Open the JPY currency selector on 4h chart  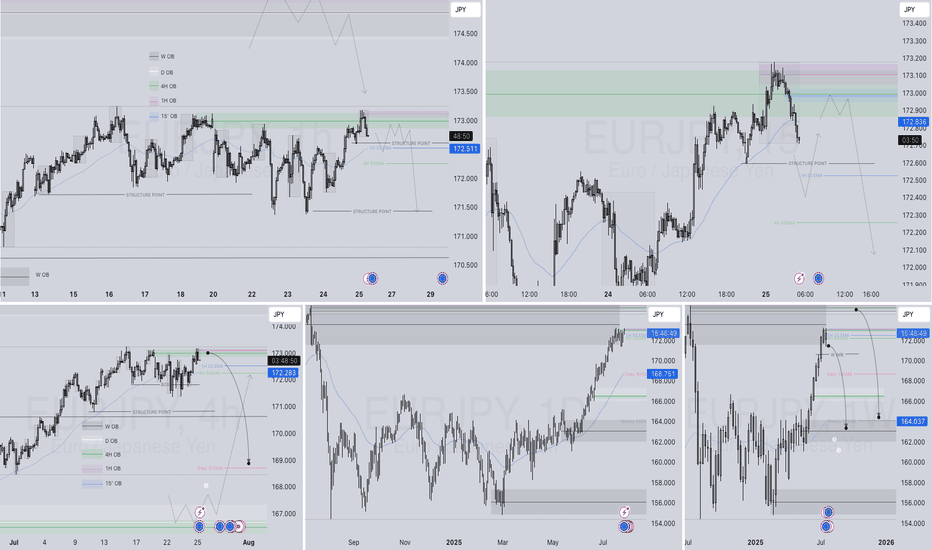point(284,315)
